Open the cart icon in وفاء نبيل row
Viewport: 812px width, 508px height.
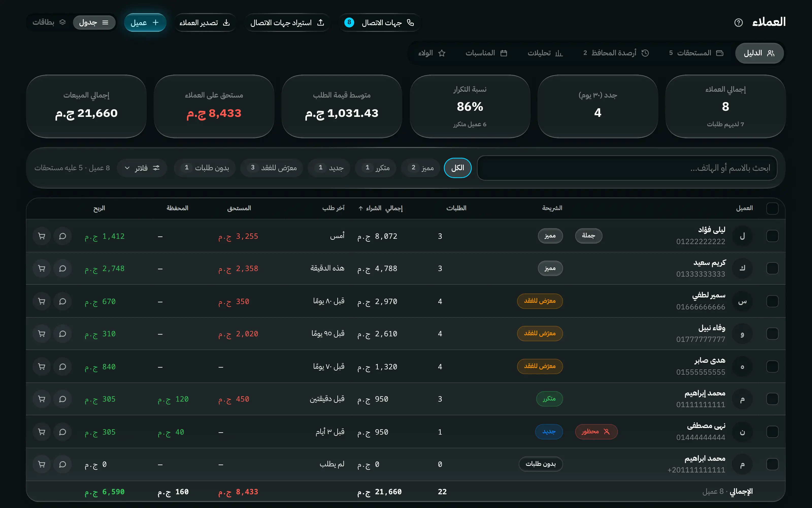pos(42,334)
